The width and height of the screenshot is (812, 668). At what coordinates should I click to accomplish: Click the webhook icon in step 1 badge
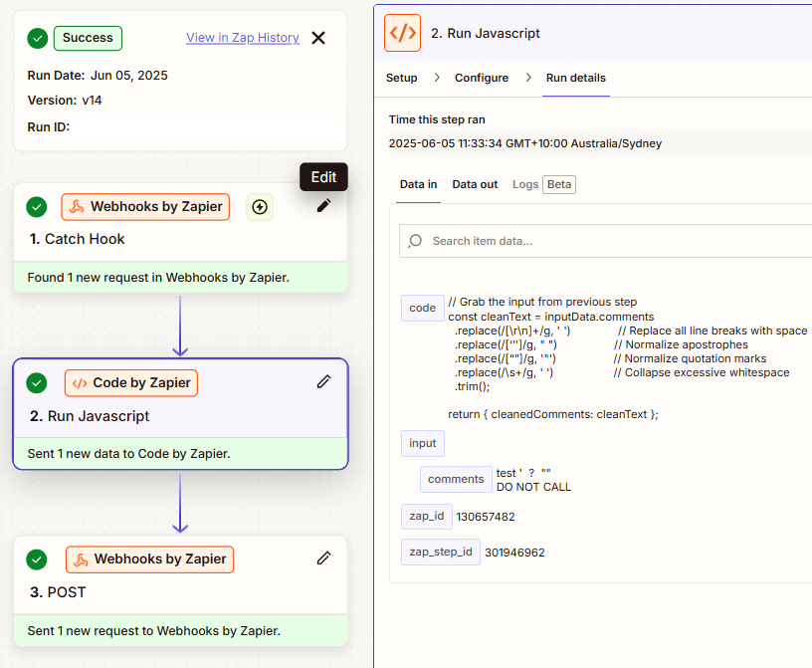[x=77, y=207]
